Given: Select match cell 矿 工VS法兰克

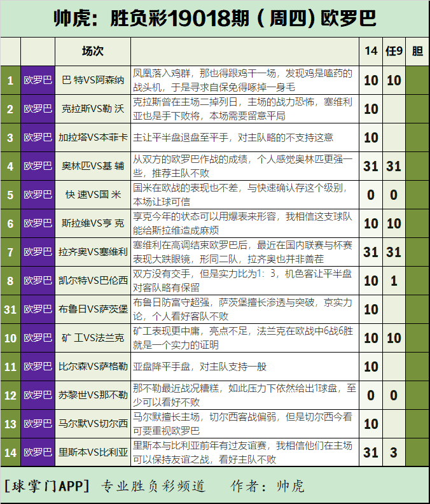Looking at the screenshot, I should tap(93, 337).
